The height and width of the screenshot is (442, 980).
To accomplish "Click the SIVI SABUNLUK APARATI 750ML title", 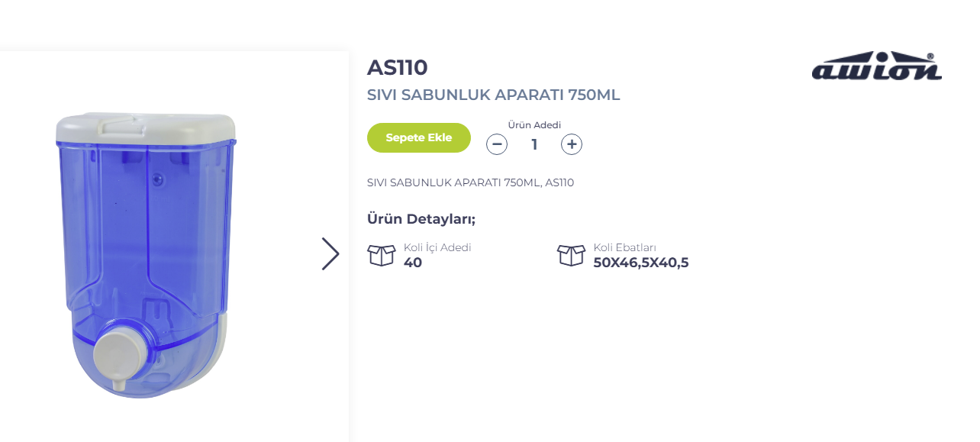I will pyautogui.click(x=493, y=95).
